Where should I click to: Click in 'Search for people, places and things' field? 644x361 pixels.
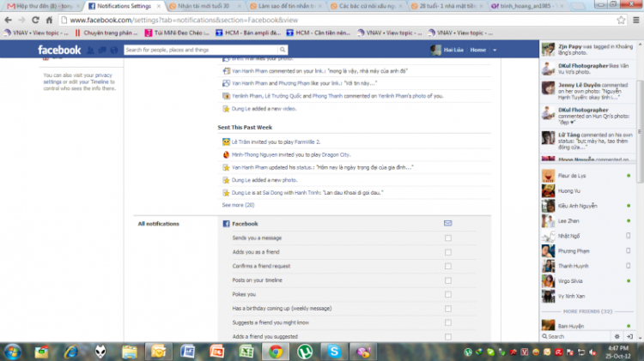(201, 50)
